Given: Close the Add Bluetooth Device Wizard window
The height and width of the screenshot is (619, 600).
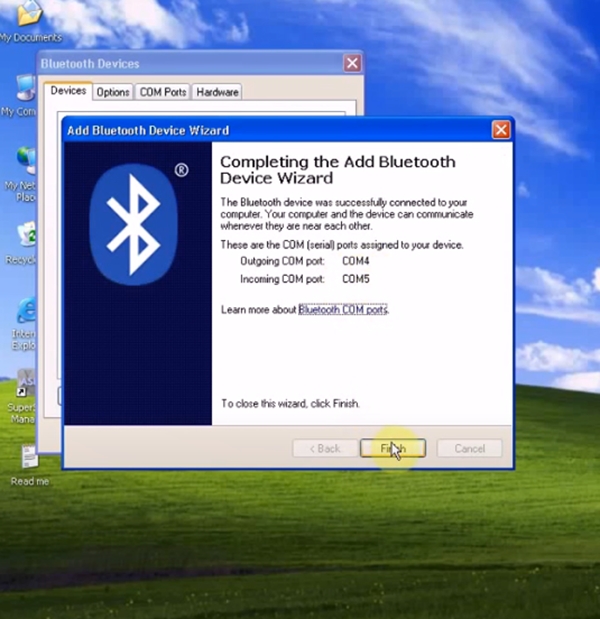Looking at the screenshot, I should point(501,130).
